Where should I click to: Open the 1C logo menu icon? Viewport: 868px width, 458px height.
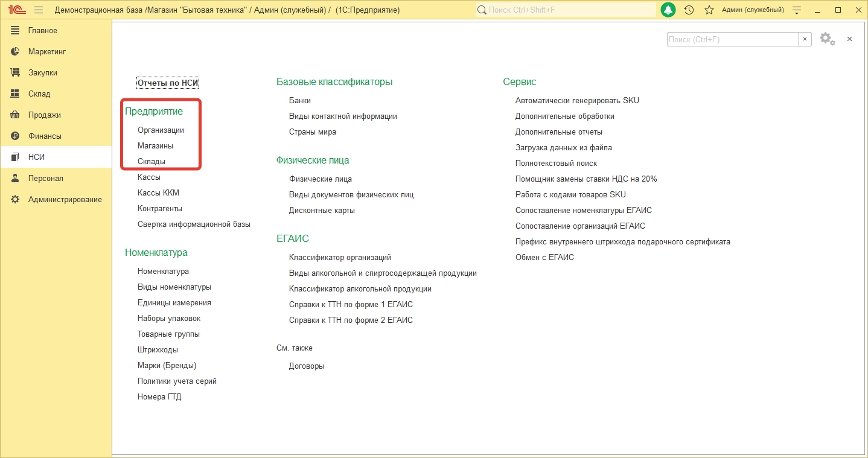coord(16,10)
